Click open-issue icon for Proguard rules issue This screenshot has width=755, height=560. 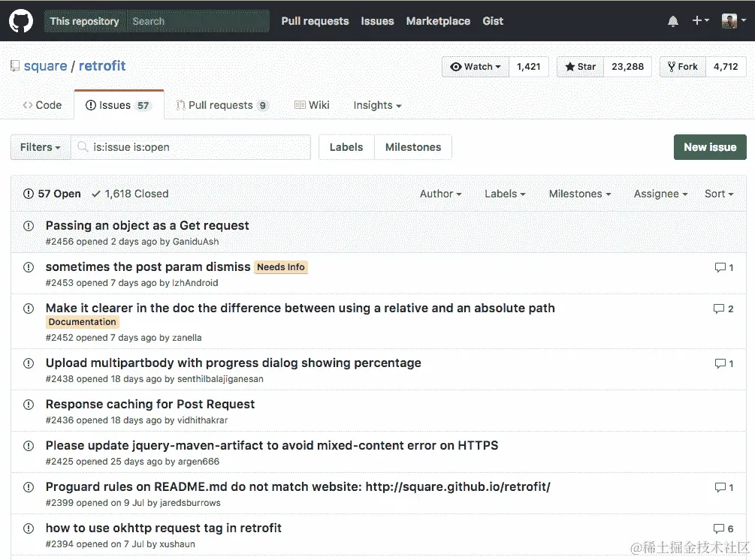pyautogui.click(x=29, y=487)
